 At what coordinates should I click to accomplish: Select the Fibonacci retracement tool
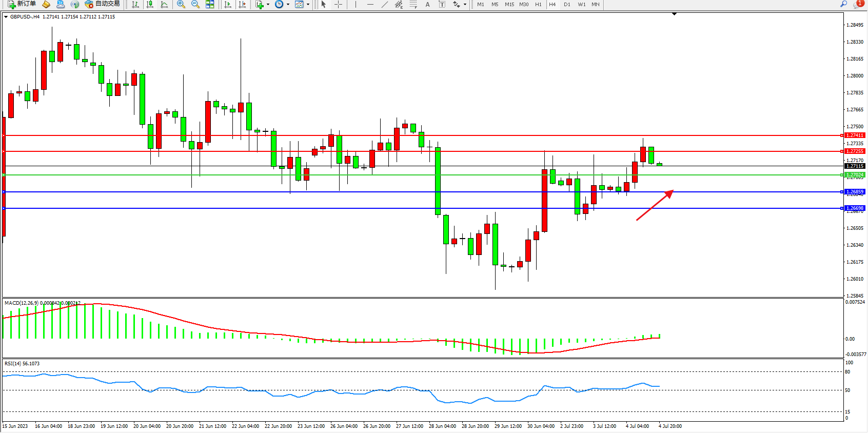tap(413, 4)
